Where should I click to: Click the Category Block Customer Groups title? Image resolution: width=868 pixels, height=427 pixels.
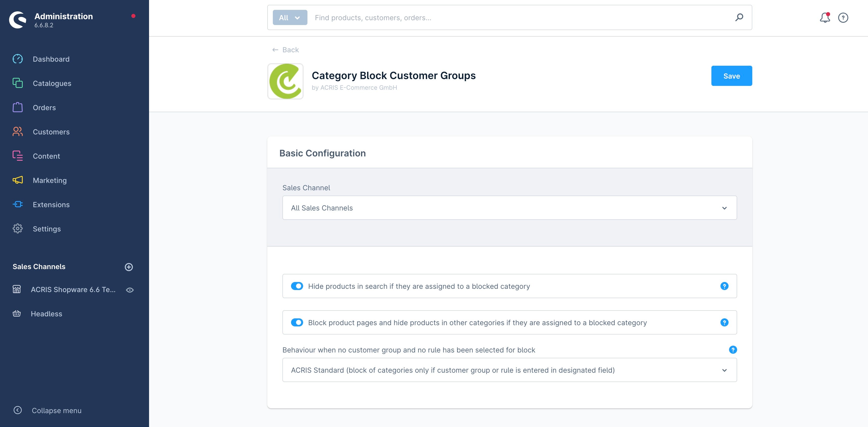(394, 76)
